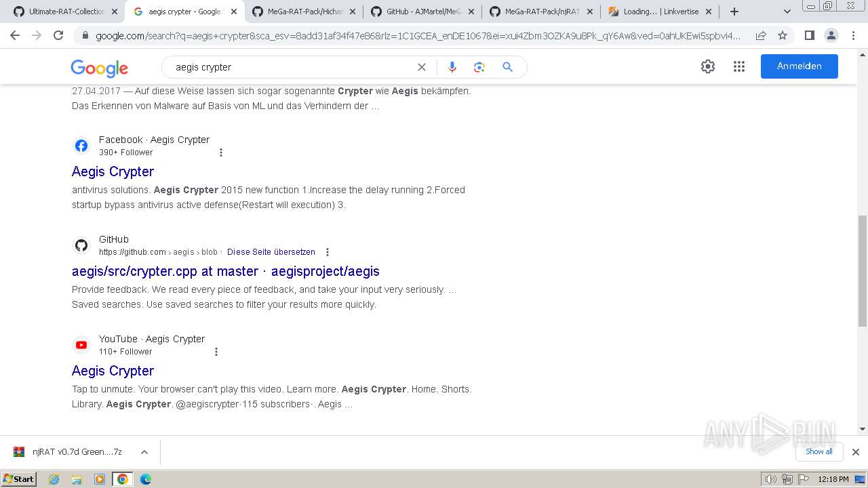Click into the Google search field

point(292,67)
